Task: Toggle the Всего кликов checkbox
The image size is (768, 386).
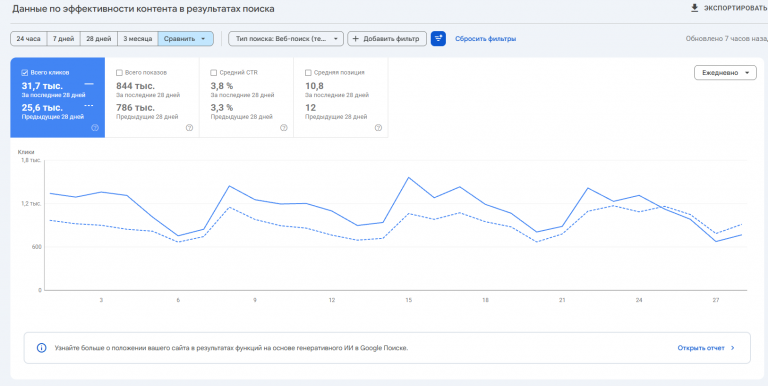Action: click(x=24, y=72)
